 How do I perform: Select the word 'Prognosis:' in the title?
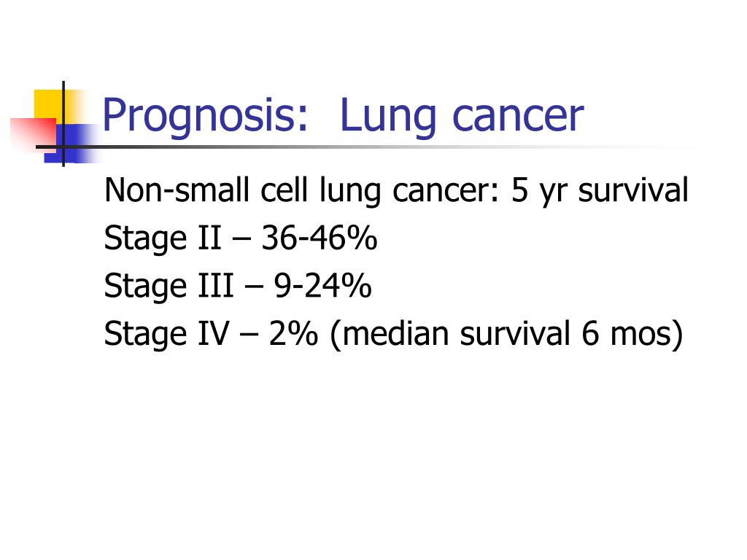(205, 116)
